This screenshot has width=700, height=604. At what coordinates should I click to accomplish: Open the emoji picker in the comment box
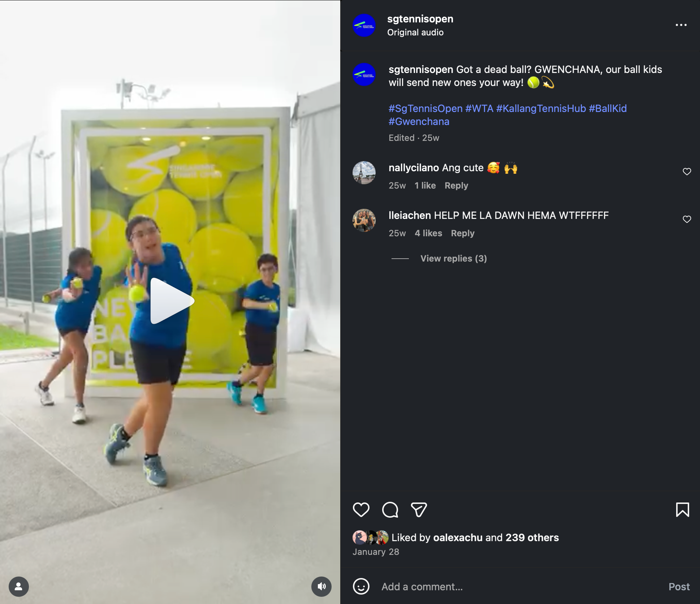(361, 586)
